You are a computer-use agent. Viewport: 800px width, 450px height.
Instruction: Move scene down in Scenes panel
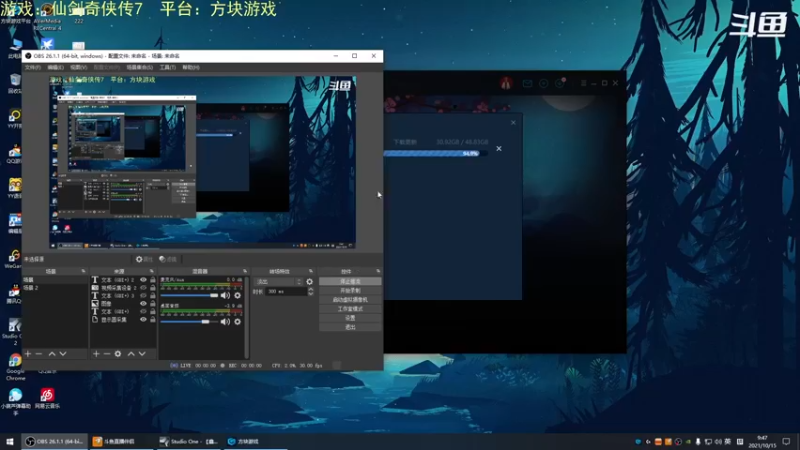(x=63, y=354)
